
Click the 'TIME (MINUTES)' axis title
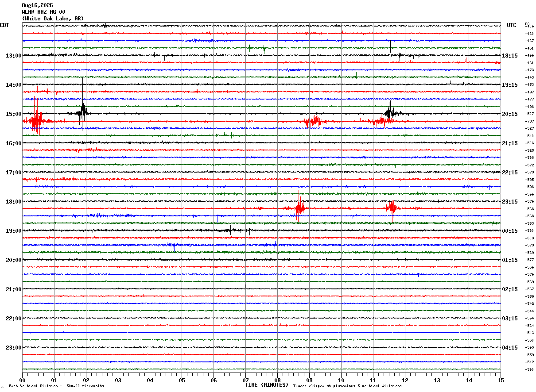(x=267, y=385)
